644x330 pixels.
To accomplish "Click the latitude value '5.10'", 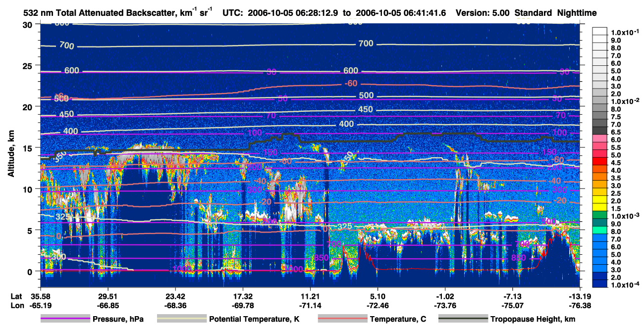I will pyautogui.click(x=377, y=296).
